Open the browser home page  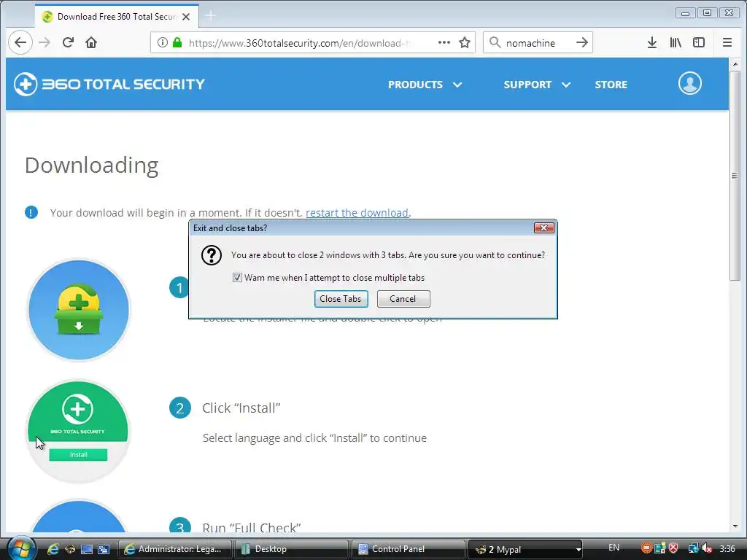coord(91,43)
